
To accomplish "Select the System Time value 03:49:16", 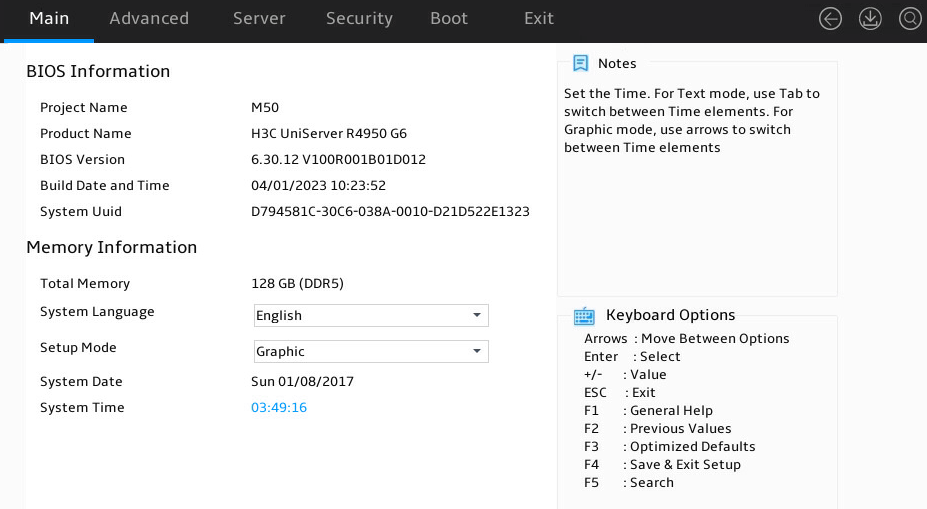I will (x=279, y=407).
